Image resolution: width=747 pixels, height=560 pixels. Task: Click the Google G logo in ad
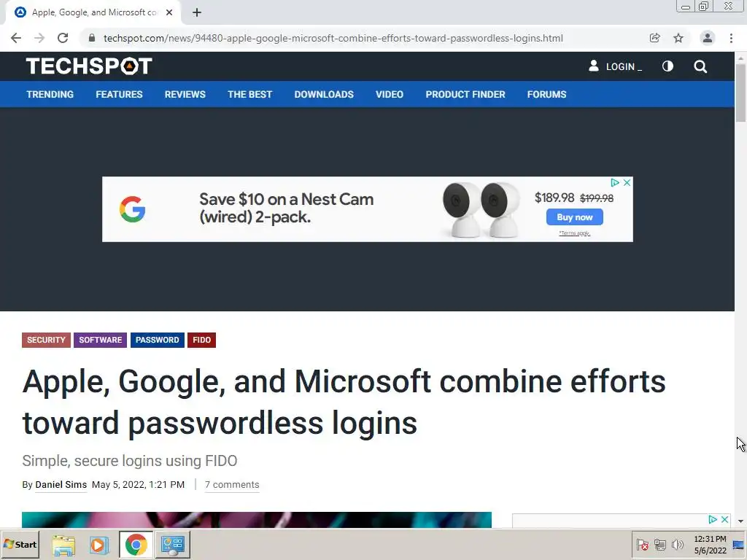pyautogui.click(x=132, y=209)
